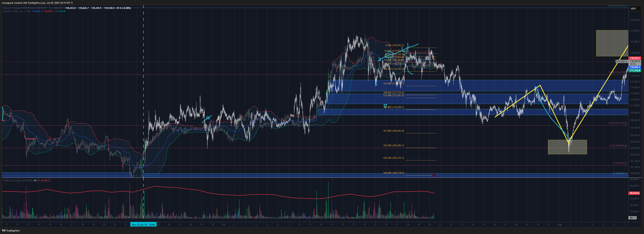Click the lightning bolt event icon on the time axis area
This screenshot has width=644, height=234.
[434, 175]
